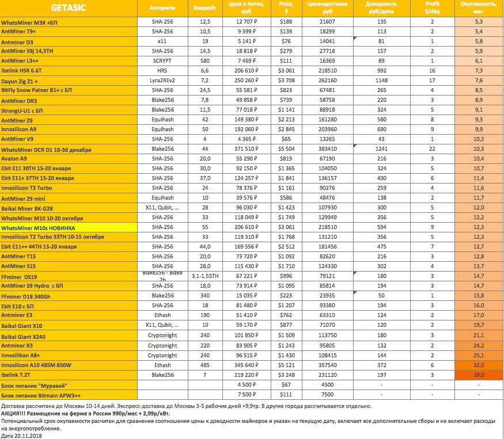
Task: Select the Antminer E3 cell
Action: (x=69, y=316)
